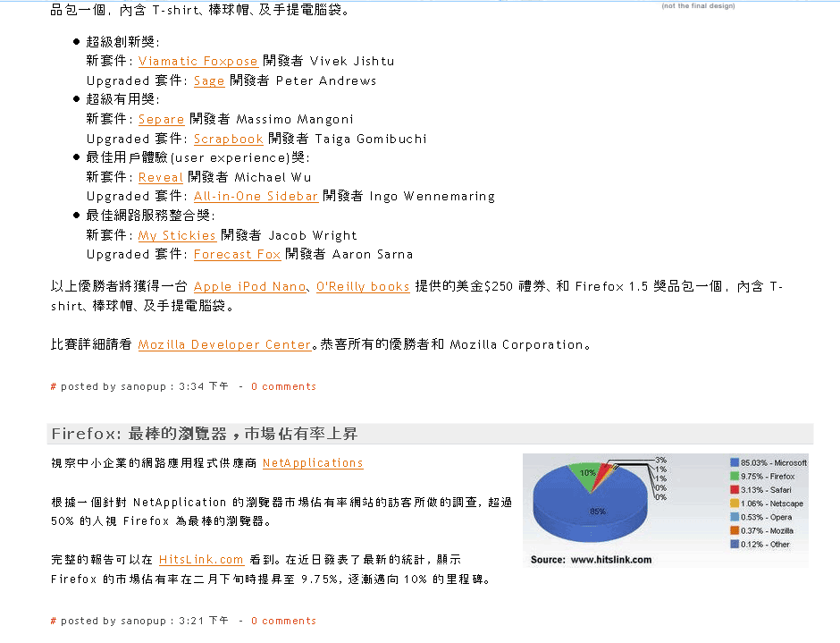Open the Scrapbook extension link
This screenshot has width=840, height=643.
(228, 139)
